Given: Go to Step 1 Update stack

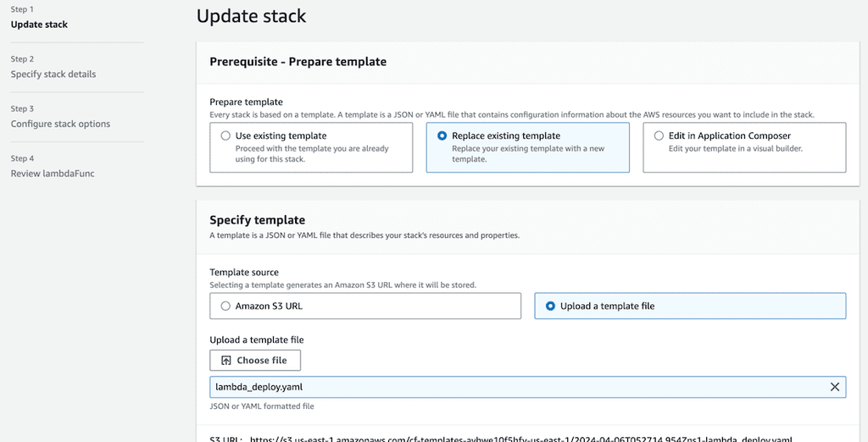Looking at the screenshot, I should [39, 25].
